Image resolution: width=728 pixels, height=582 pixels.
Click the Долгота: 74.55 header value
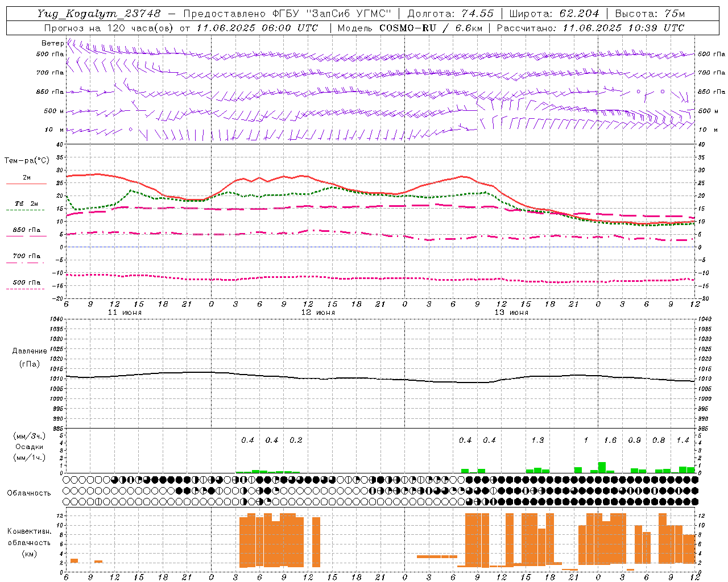450,14
